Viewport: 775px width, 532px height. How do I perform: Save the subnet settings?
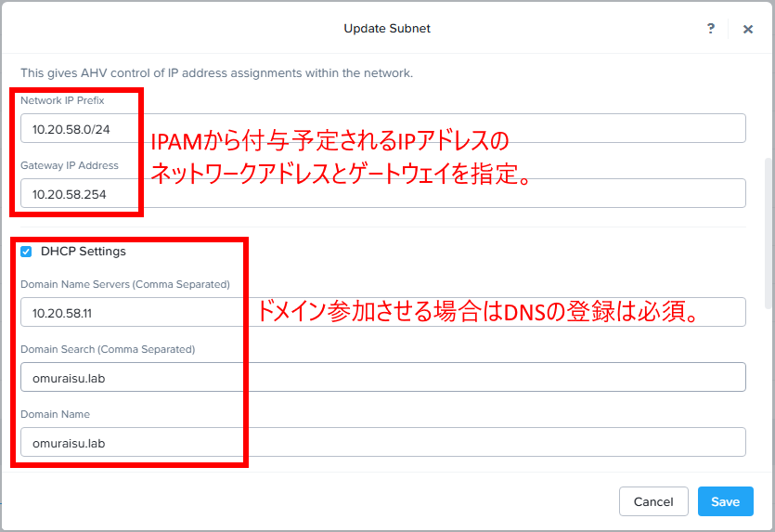[725, 501]
